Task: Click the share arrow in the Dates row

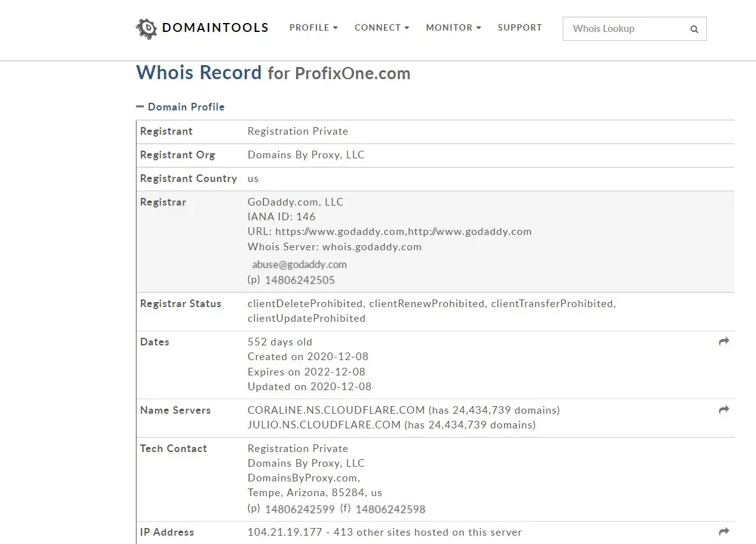Action: 723,342
